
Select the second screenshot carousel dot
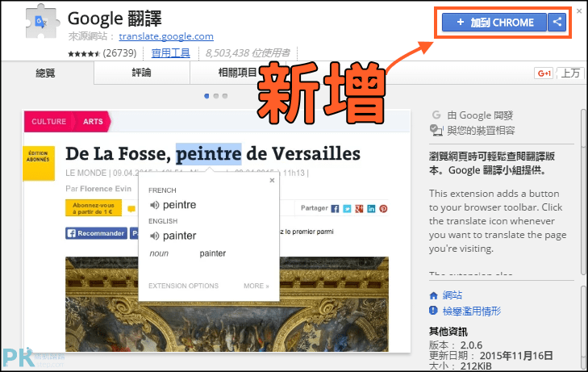(x=215, y=96)
